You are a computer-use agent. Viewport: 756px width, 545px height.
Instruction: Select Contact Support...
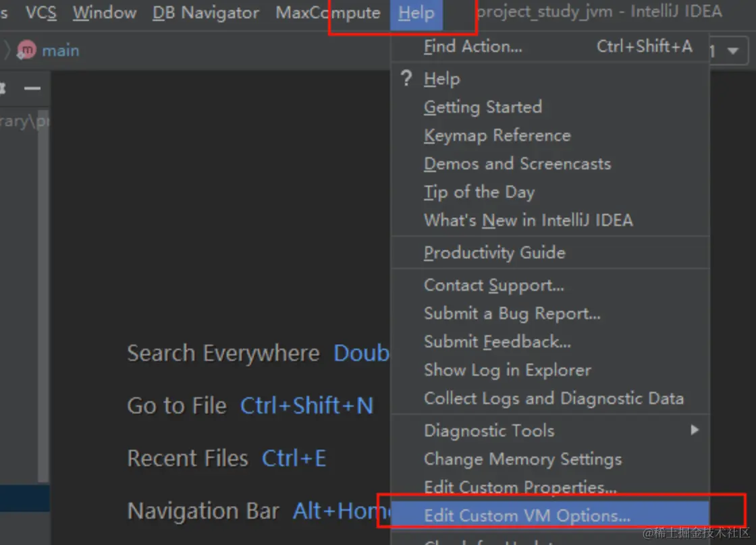click(550, 285)
